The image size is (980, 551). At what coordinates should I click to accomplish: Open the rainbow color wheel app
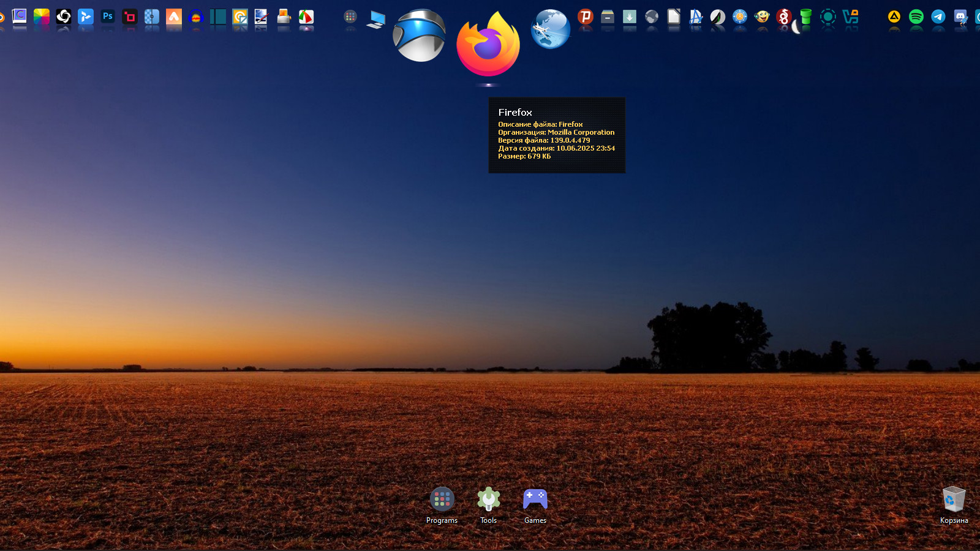(x=42, y=17)
